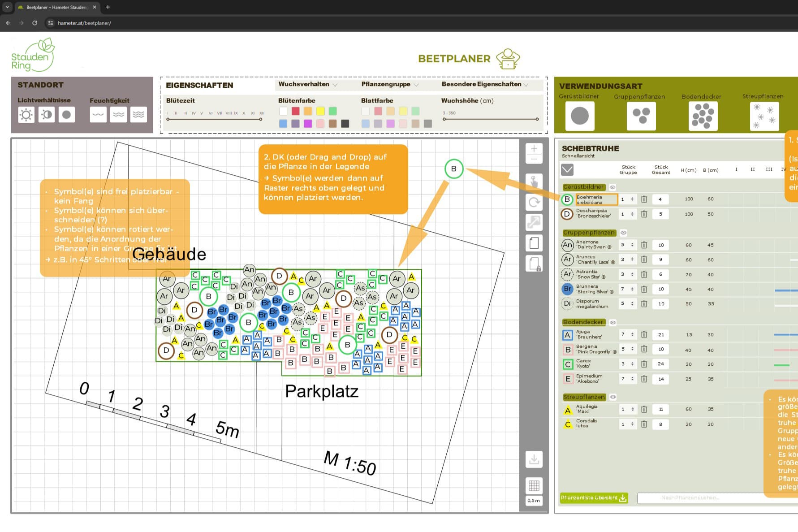
Task: Click the Stauden Ring logo
Action: (33, 55)
